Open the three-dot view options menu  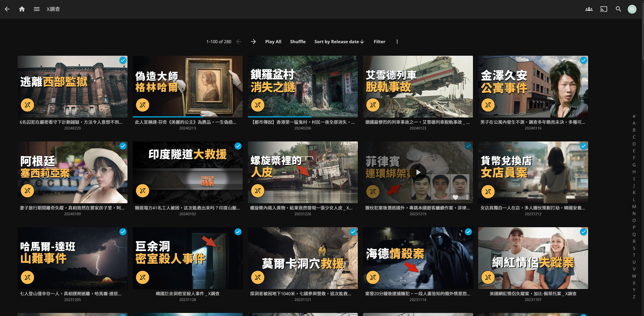pyautogui.click(x=397, y=42)
